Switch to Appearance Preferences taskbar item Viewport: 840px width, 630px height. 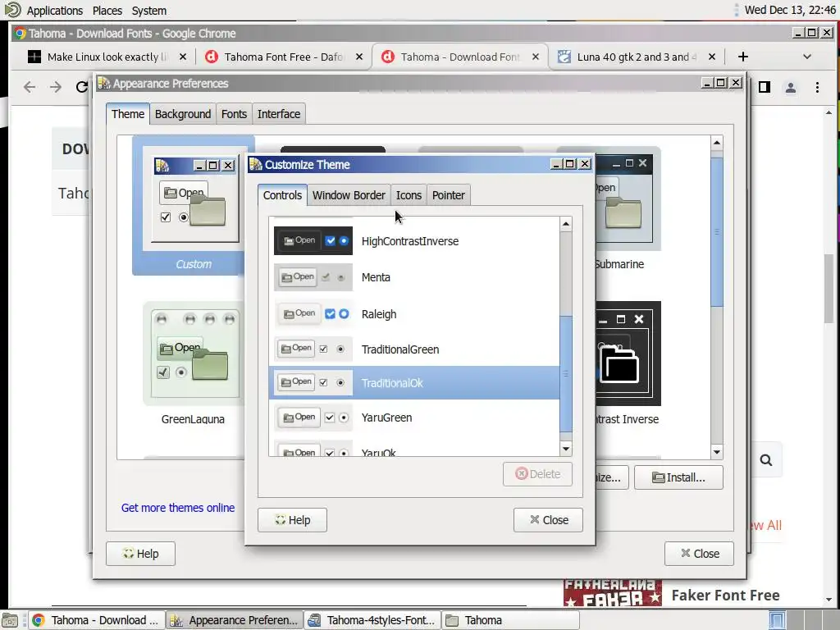coord(234,620)
